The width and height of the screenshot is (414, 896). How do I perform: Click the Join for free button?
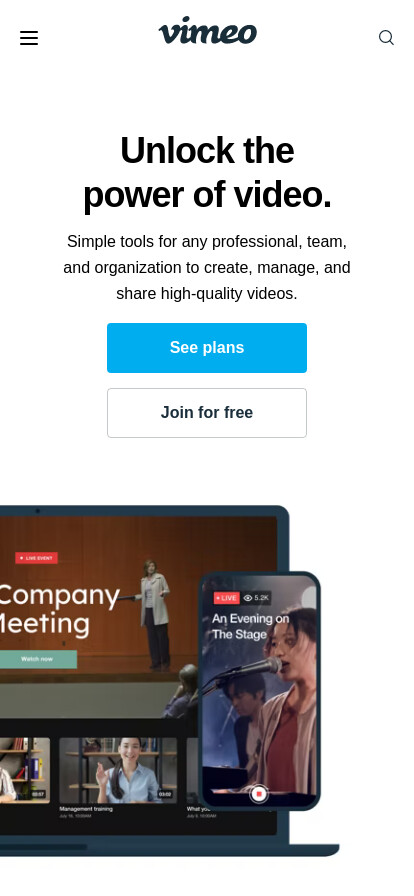pyautogui.click(x=207, y=413)
